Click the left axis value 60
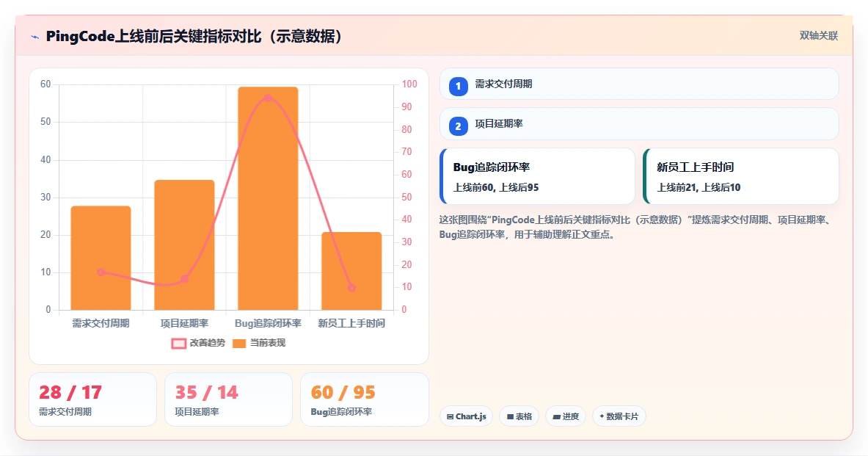This screenshot has width=868, height=456. pos(45,84)
